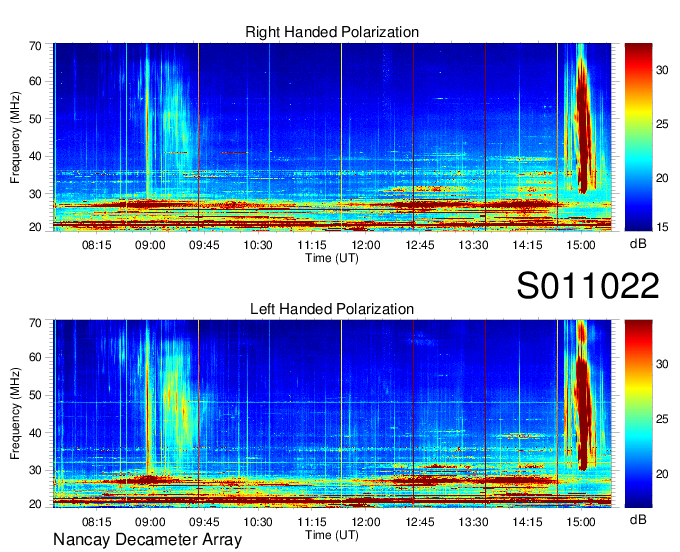Click the top plot's 'Frequency (MHz)' axis label
This screenshot has height=552, width=680.
[x=15, y=137]
